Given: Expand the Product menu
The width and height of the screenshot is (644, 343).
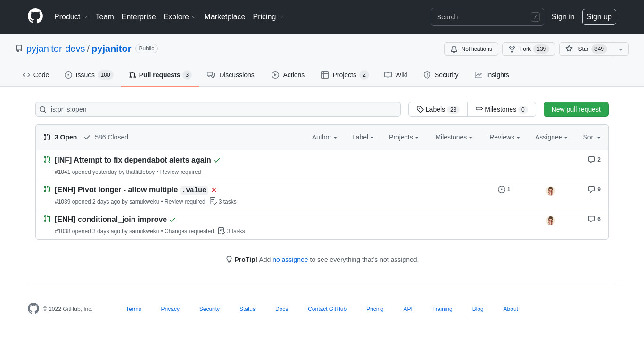Looking at the screenshot, I should (x=71, y=17).
